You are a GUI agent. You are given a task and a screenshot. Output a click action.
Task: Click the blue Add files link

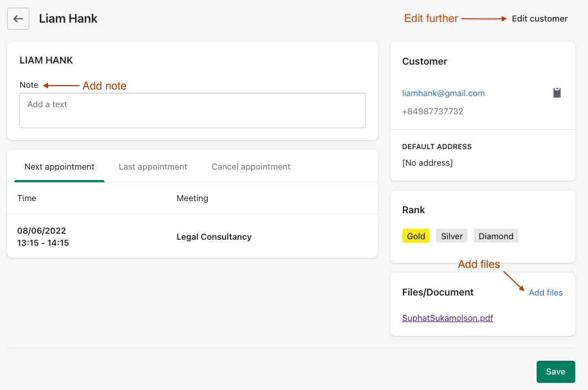(545, 293)
